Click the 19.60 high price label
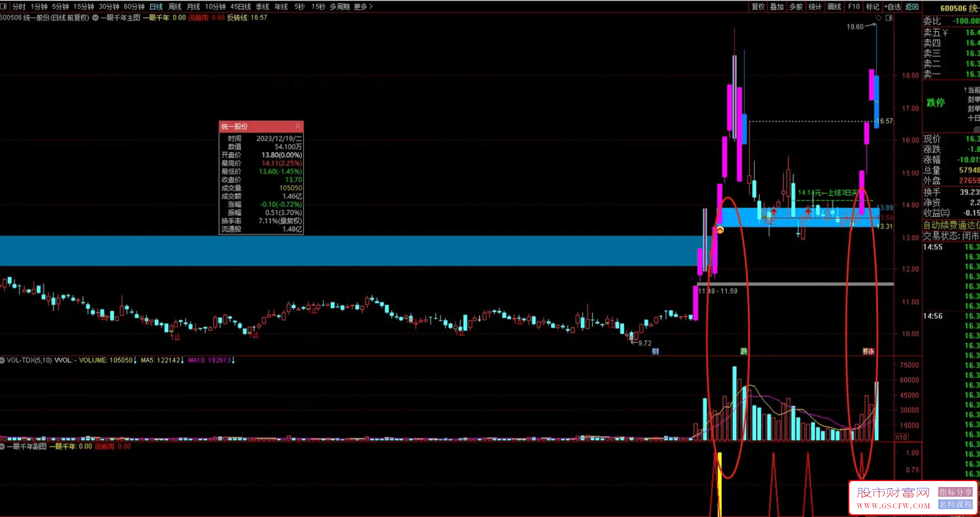Viewport: 980px width, 517px height. [855, 27]
